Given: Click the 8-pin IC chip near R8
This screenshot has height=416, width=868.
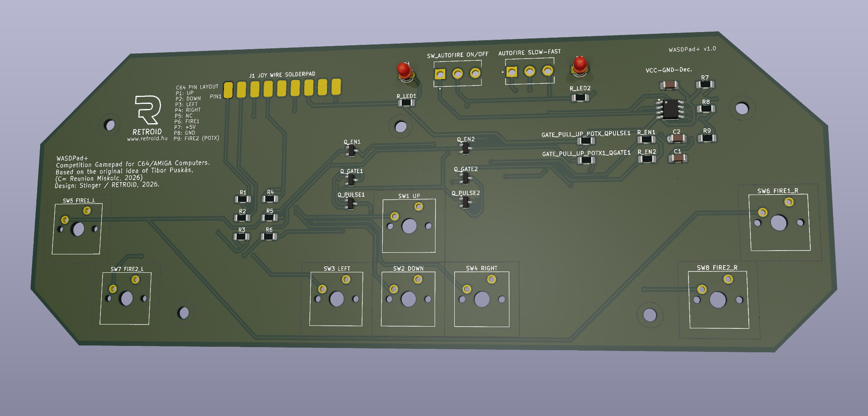Looking at the screenshot, I should [671, 109].
